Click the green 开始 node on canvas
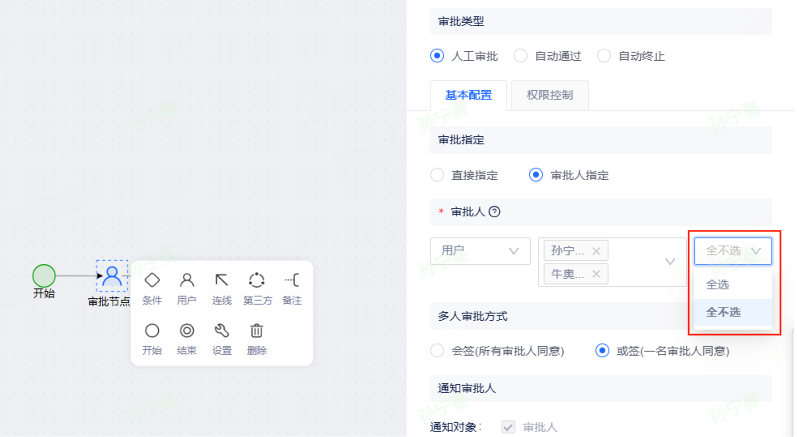Screen dimensions: 797x437 (x=44, y=275)
